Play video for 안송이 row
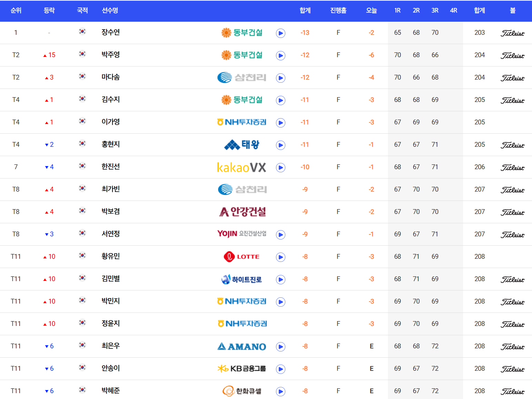 (280, 369)
